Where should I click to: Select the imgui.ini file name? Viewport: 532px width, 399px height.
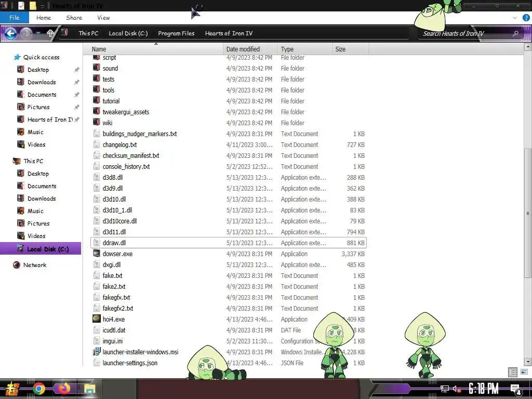[x=113, y=341]
